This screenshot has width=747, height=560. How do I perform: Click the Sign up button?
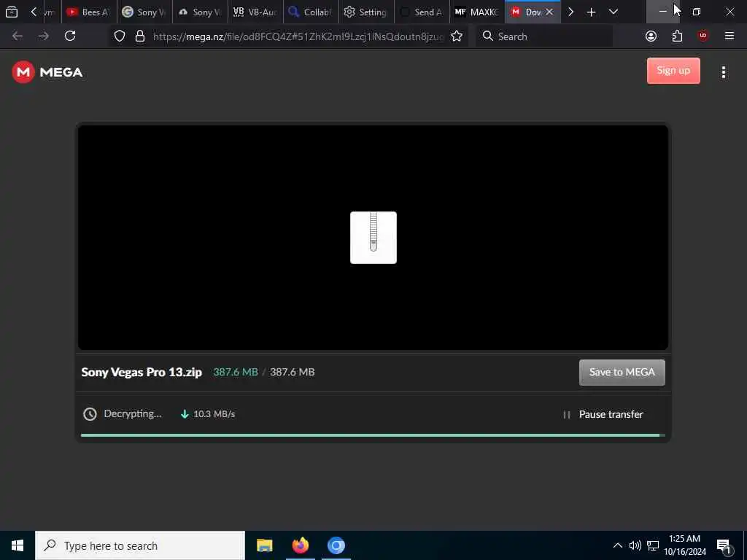point(673,71)
